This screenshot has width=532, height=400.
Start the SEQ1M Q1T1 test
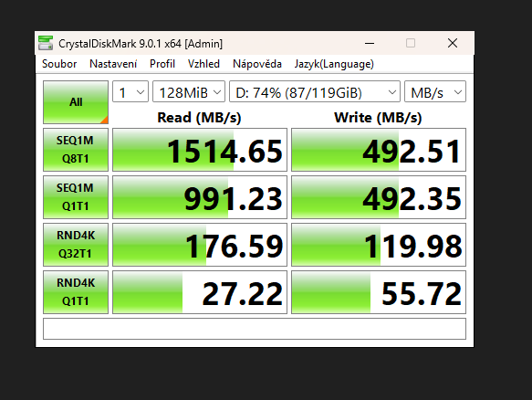pos(76,197)
